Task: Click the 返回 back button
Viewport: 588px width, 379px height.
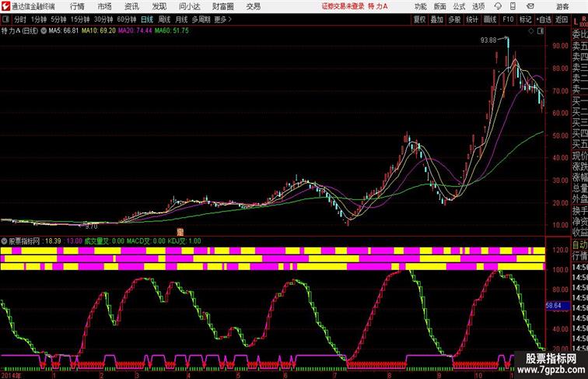Action: pos(562,19)
